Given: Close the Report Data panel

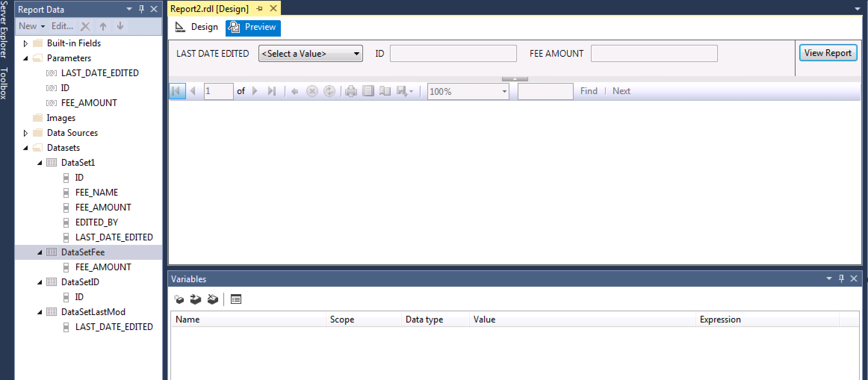Looking at the screenshot, I should [x=154, y=9].
